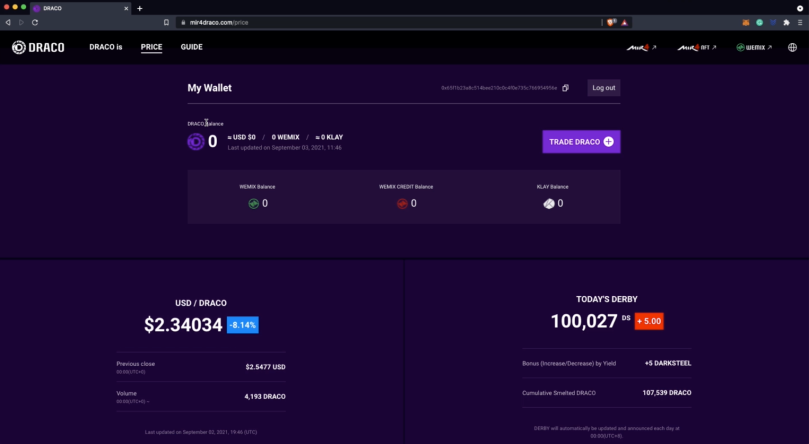Viewport: 809px width, 444px height.
Task: Open the DRACO is page
Action: 106,47
